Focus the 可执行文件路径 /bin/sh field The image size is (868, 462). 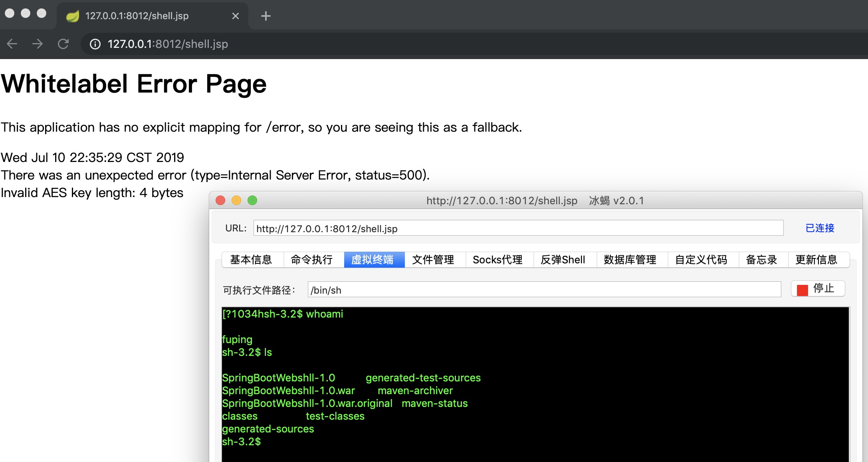tap(544, 290)
